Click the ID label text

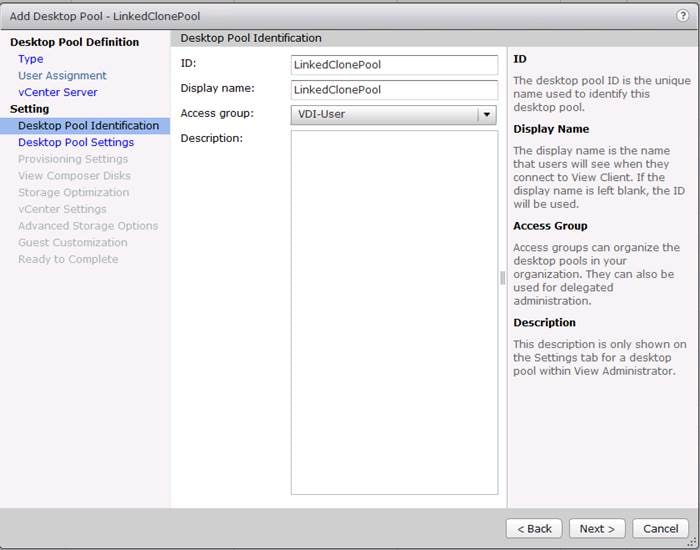pos(188,63)
